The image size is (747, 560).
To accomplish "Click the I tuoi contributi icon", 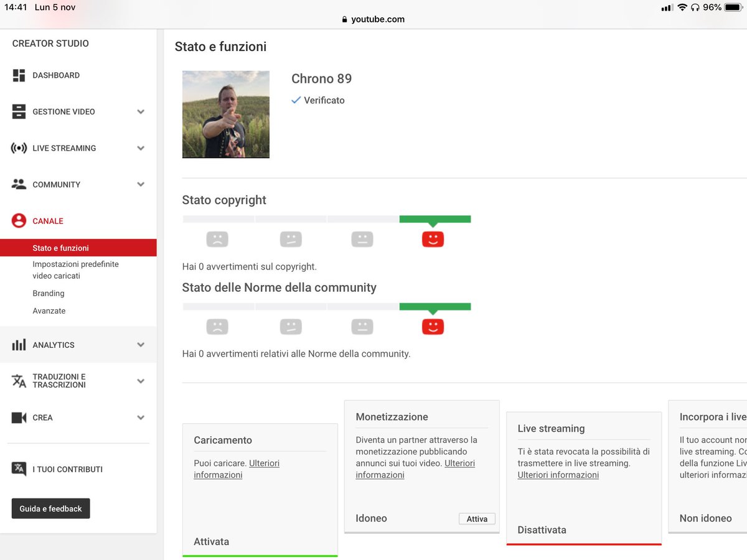I will [19, 469].
